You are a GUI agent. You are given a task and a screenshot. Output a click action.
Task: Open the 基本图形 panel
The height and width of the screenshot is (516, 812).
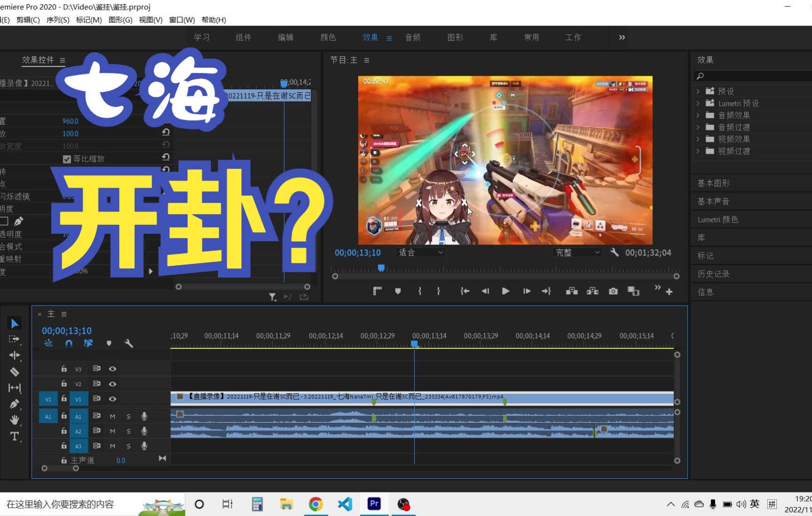click(714, 183)
